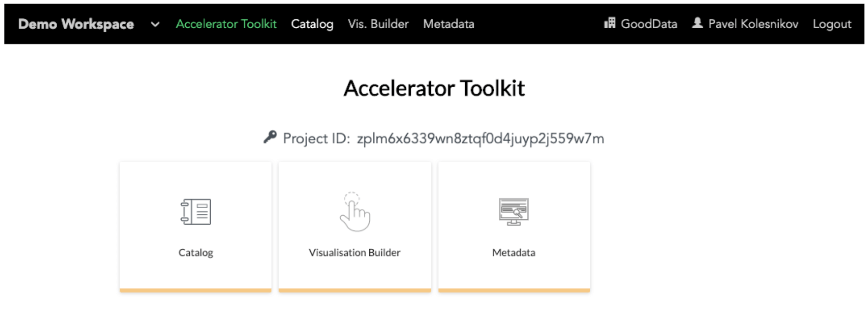Viewport: 868px width, 324px height.
Task: Select Metadata in the top navigation
Action: (448, 24)
